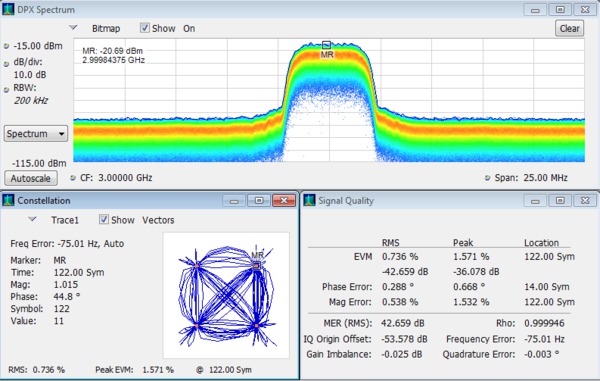Image resolution: width=600 pixels, height=381 pixels.
Task: Select the RBW setting knob
Action: tap(6, 90)
